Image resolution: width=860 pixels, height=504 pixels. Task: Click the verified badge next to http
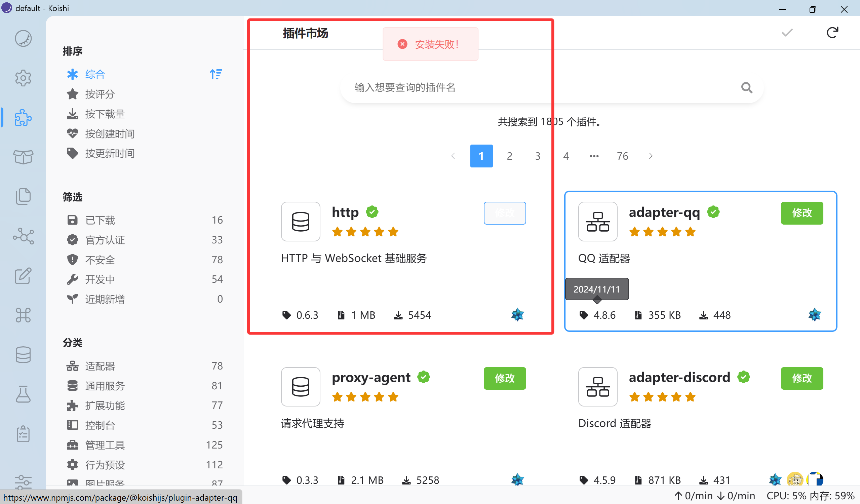[372, 212]
